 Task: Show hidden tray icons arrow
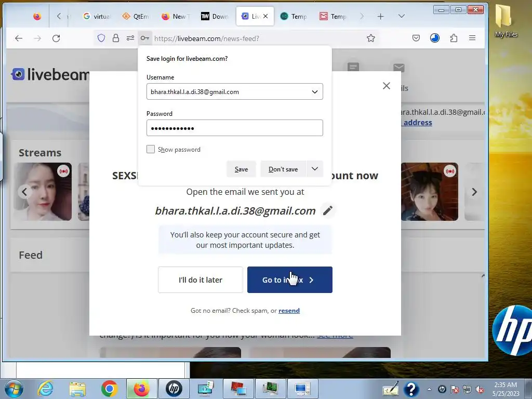click(430, 390)
